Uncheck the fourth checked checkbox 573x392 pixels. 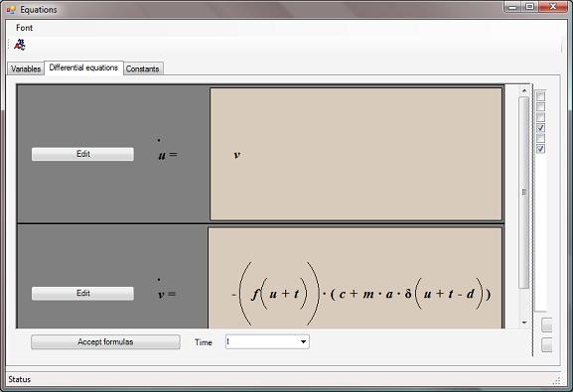tap(541, 128)
